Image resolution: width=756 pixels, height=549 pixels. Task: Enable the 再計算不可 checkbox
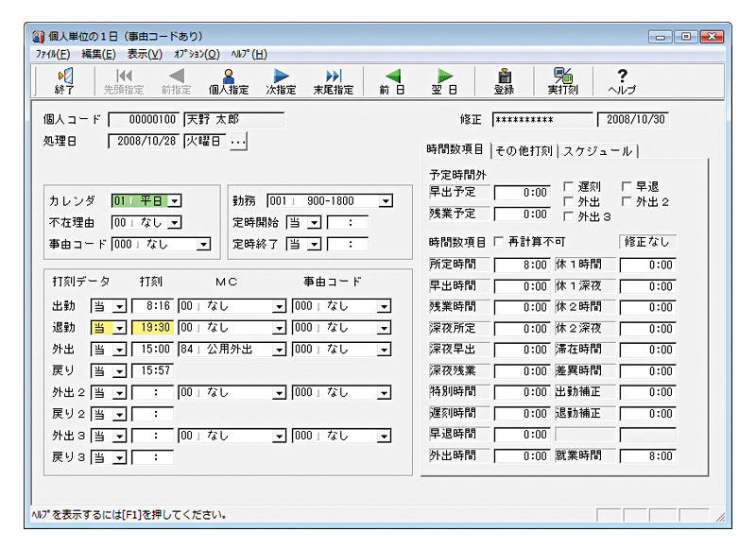coord(498,245)
